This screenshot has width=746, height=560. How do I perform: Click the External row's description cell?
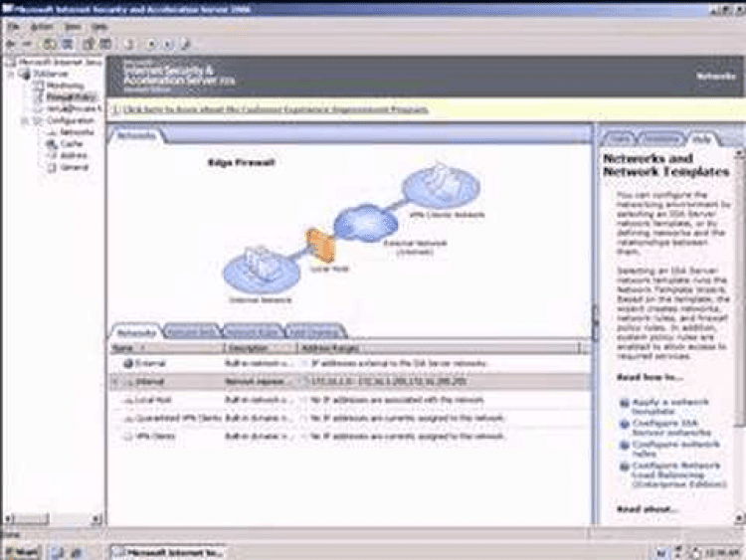point(260,363)
